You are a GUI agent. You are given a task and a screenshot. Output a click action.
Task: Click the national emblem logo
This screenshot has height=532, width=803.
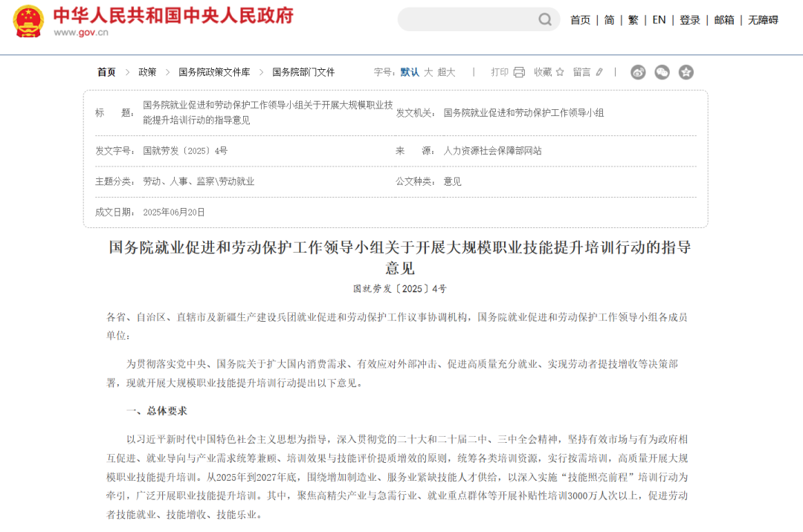point(29,21)
